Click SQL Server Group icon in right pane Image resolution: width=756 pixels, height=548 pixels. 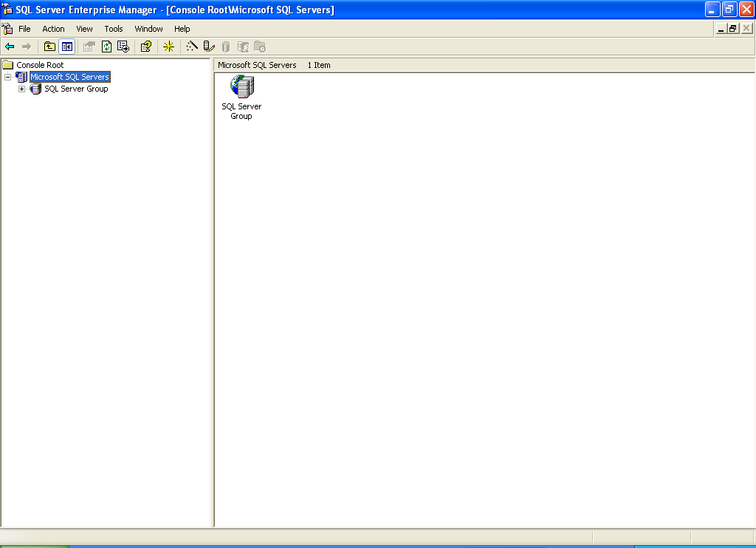pyautogui.click(x=242, y=86)
